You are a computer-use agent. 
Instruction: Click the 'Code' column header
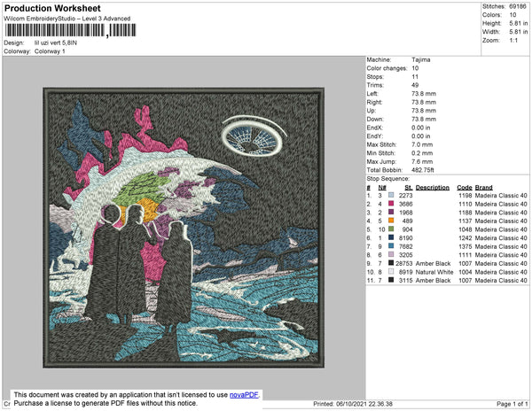pos(465,188)
